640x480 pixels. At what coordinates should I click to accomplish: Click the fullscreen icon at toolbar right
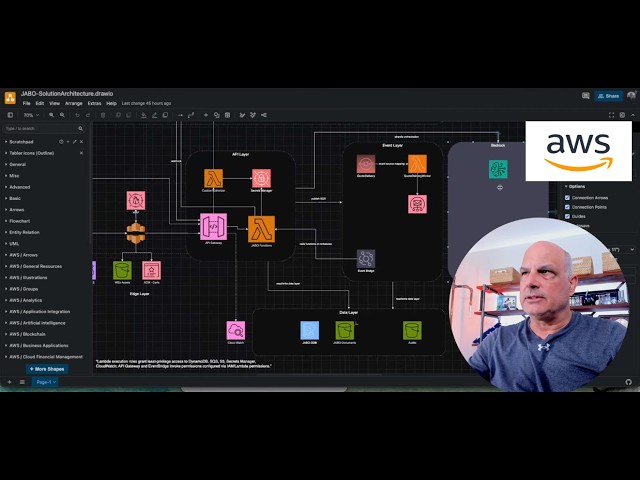click(x=611, y=115)
